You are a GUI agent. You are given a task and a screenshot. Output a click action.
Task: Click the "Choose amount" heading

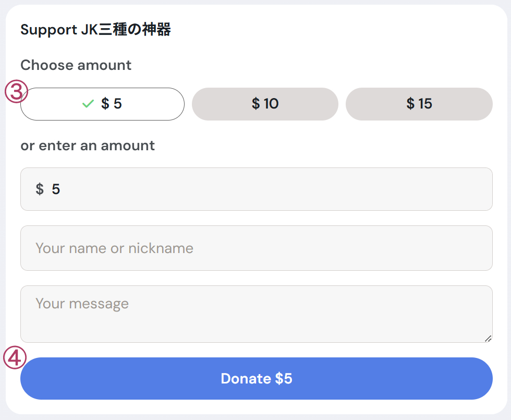(76, 65)
